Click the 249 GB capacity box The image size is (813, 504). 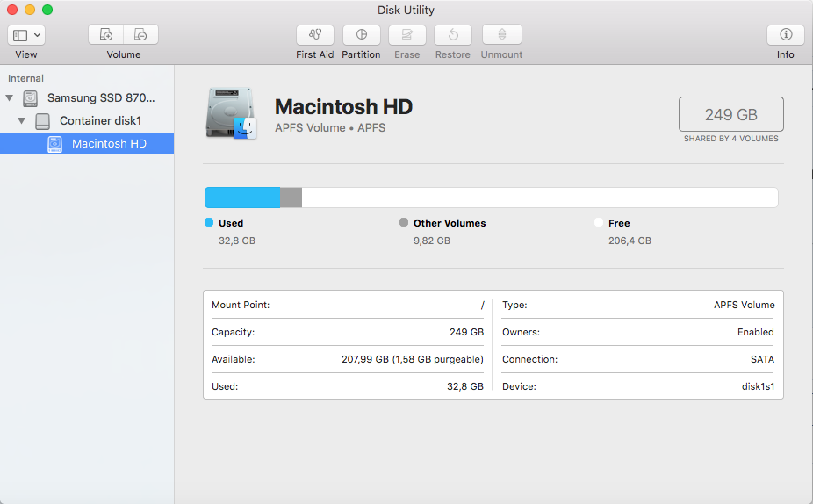coord(731,114)
